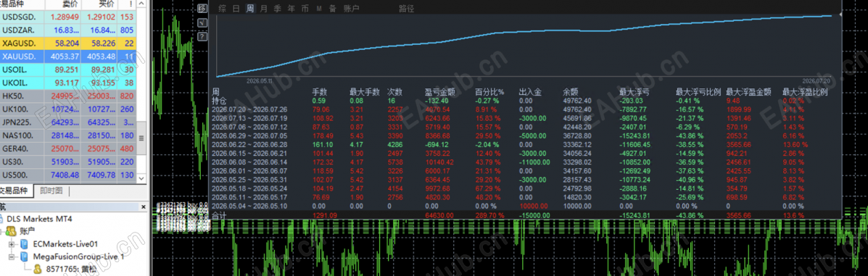Image resolution: width=868 pixels, height=276 pixels.
Task: Select the USOIL. symbol row
Action: tap(69, 70)
